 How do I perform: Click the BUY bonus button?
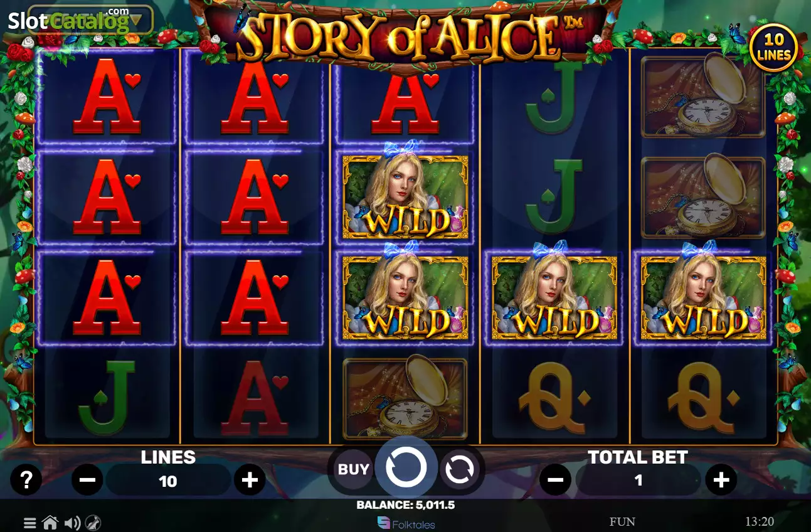click(x=354, y=469)
